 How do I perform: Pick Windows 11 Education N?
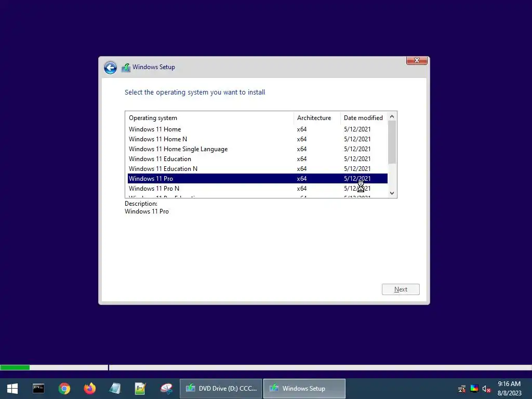258,169
